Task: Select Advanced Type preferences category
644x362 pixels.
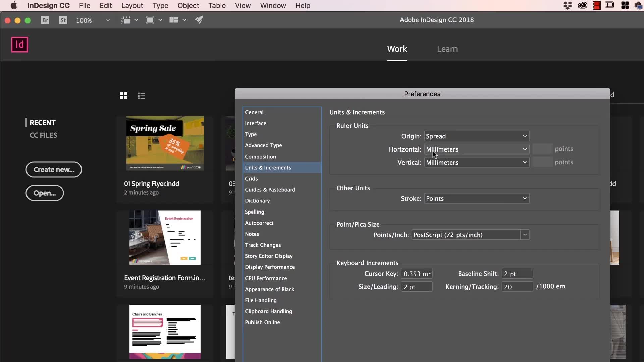Action: [x=282, y=145]
